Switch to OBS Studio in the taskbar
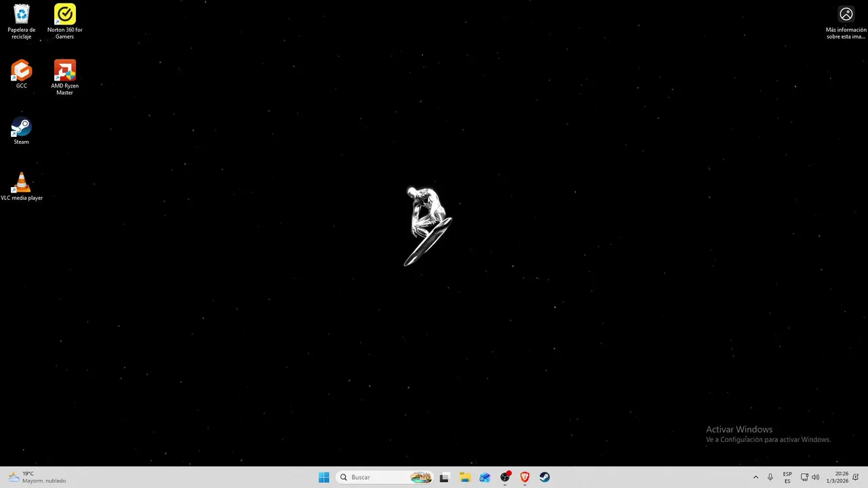This screenshot has height=488, width=868. (505, 477)
